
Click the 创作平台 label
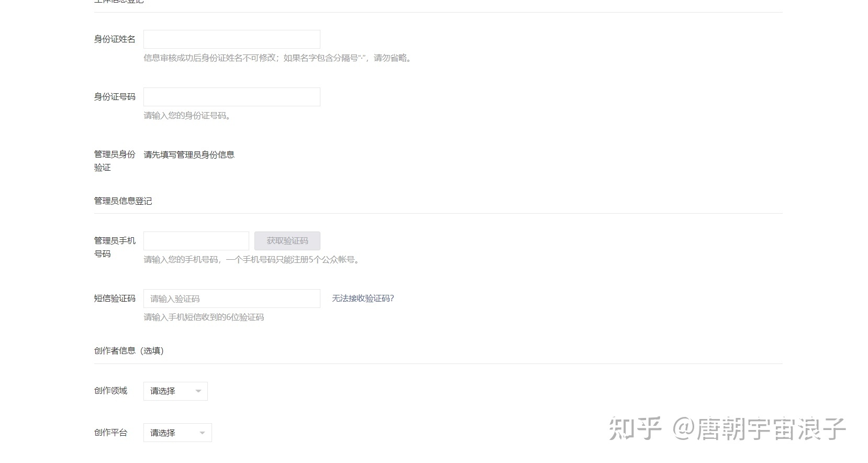coord(110,433)
